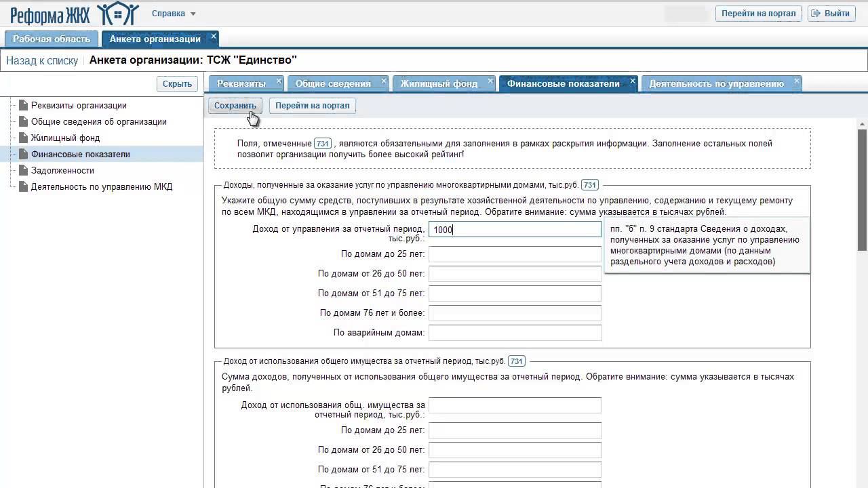868x488 pixels.
Task: Select Общие сведения об организации tree item
Action: [99, 122]
